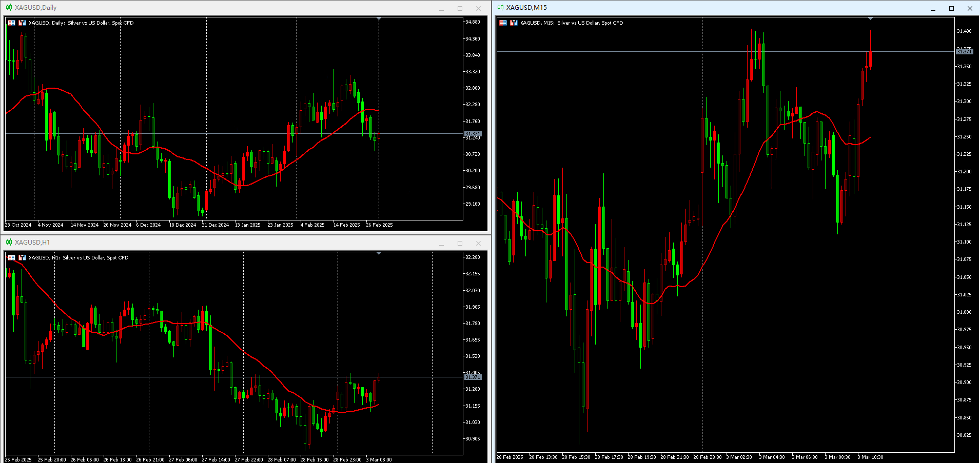The width and height of the screenshot is (980, 463).
Task: Click the chart shift triangle on M15 chart
Action: click(x=870, y=19)
